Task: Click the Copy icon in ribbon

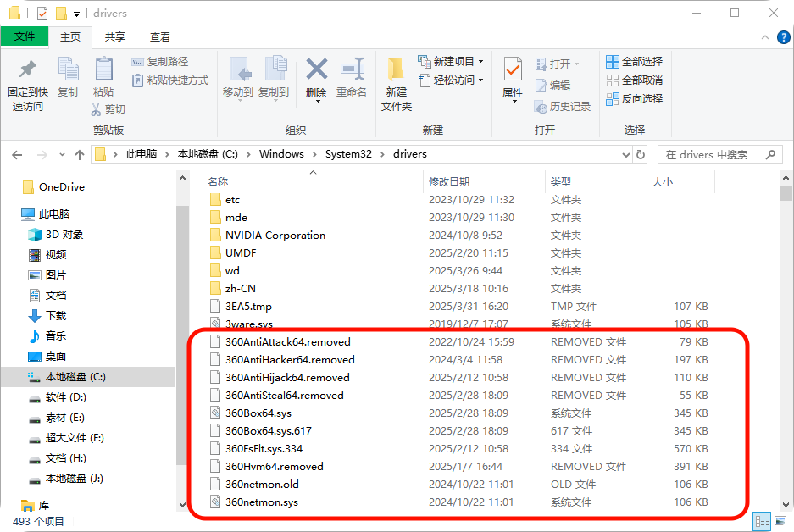Action: point(68,69)
